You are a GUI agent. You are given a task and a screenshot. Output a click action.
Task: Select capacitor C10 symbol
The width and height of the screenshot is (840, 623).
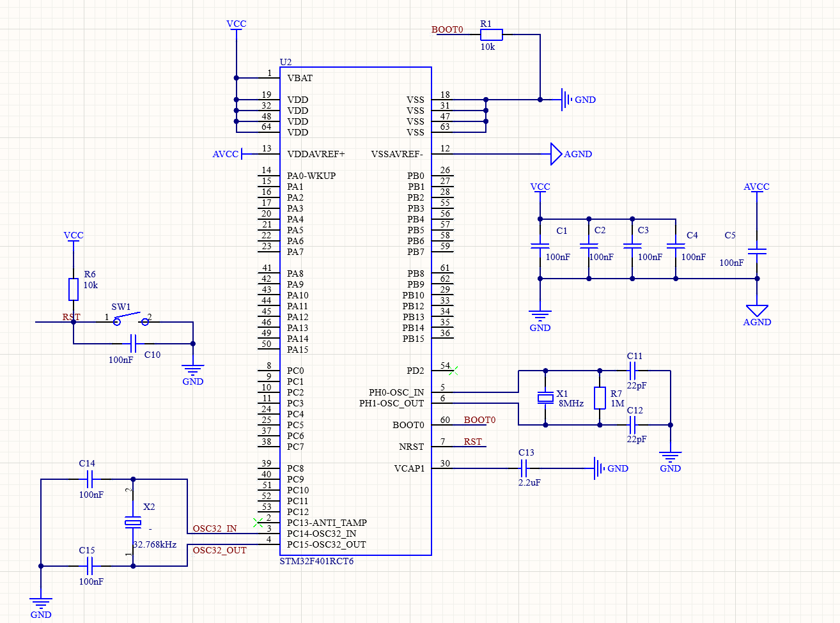[133, 343]
